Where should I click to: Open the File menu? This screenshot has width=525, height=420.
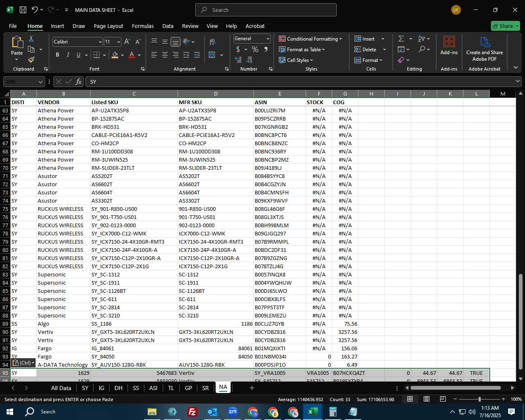tap(13, 26)
